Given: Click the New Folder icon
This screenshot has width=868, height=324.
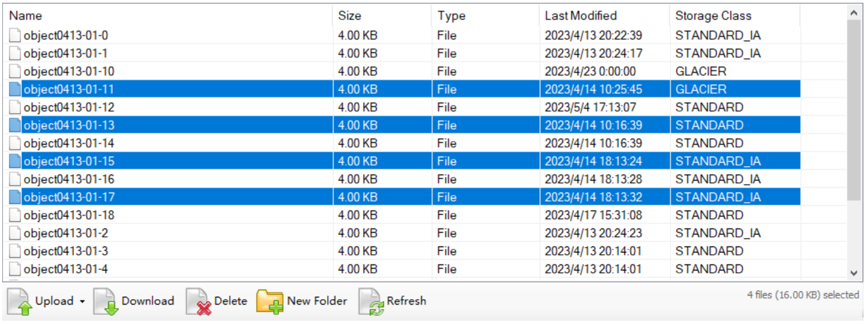Looking at the screenshot, I should click(x=269, y=302).
